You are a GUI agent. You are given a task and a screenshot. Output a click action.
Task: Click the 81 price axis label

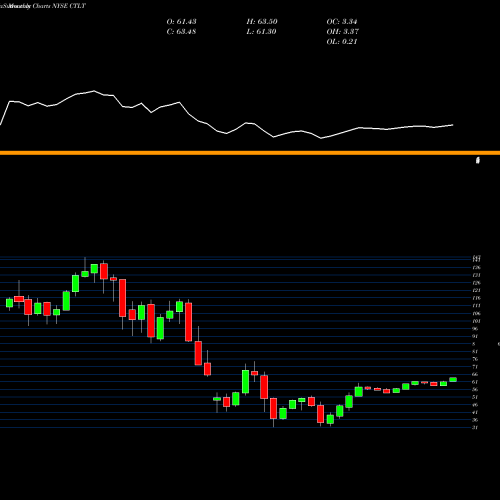tap(475, 351)
